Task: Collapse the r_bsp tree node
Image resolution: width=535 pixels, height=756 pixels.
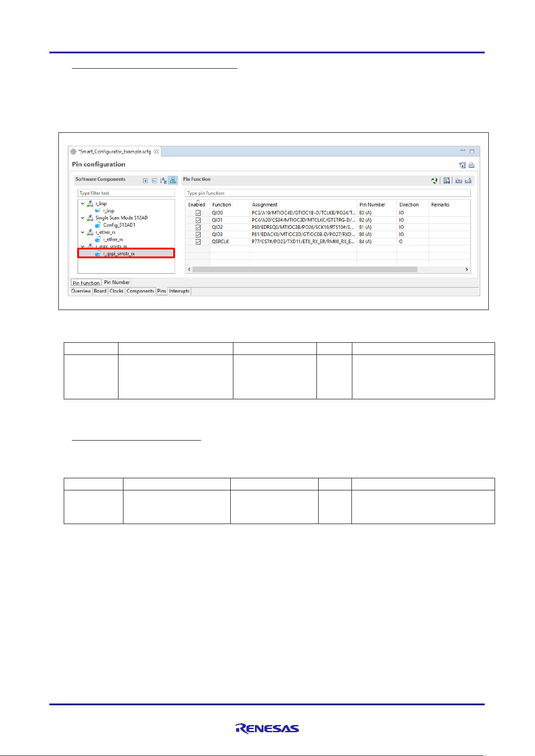Action: (x=83, y=204)
